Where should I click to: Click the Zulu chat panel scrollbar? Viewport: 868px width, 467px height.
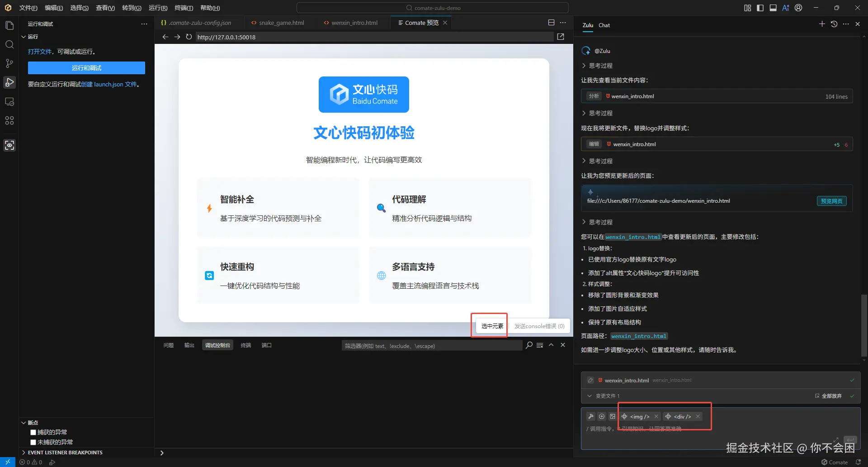coord(864,324)
